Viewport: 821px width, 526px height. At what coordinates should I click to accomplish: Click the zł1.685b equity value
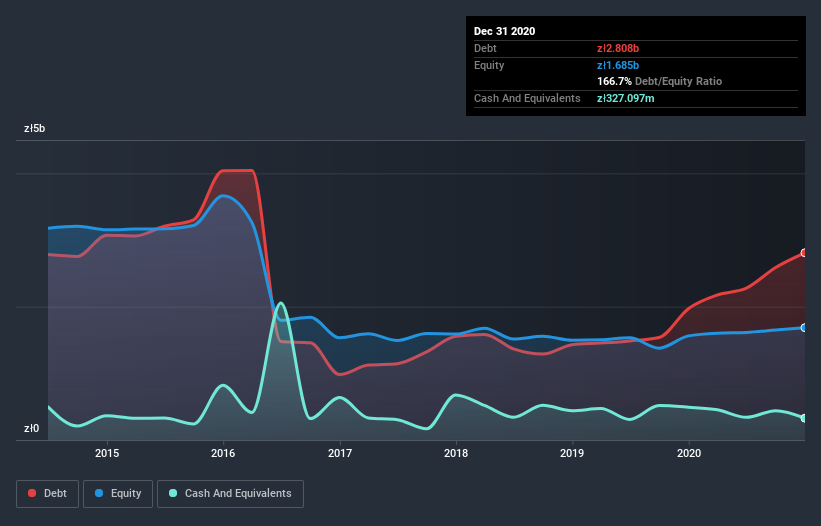pyautogui.click(x=618, y=65)
